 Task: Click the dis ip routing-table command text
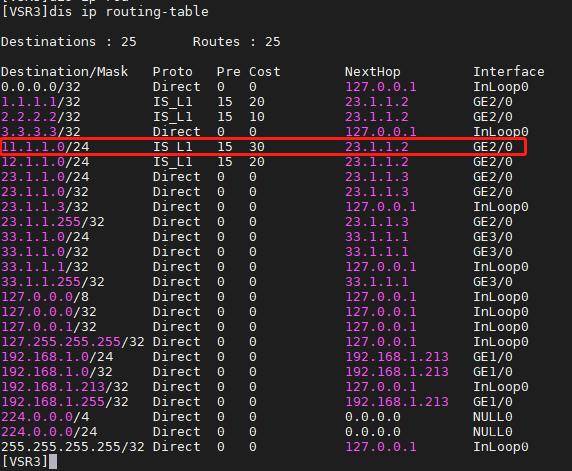pos(129,12)
